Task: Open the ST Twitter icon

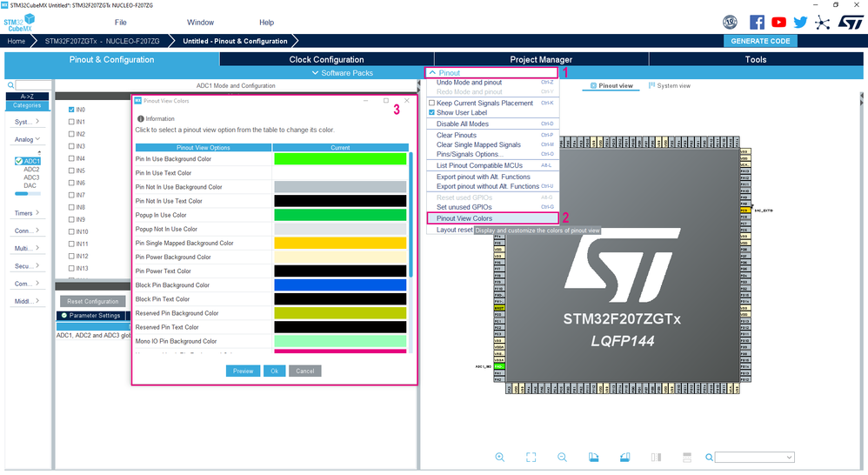Action: pos(800,22)
